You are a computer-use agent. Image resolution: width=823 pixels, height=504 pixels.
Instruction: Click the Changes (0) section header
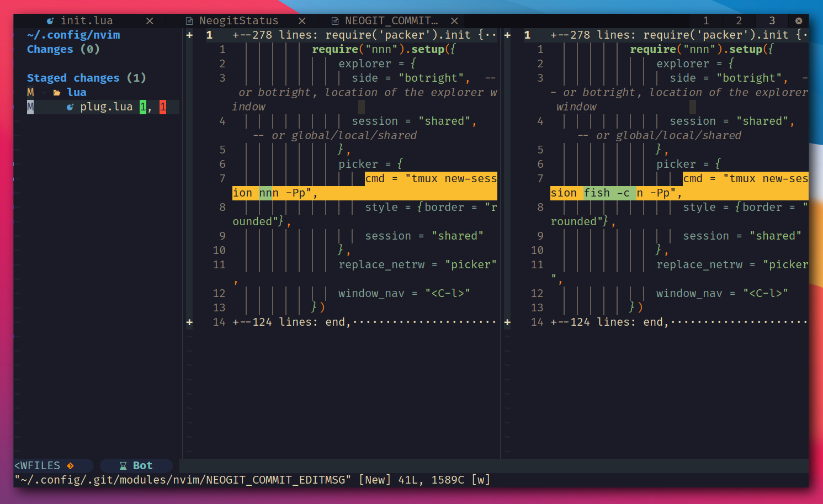(63, 50)
